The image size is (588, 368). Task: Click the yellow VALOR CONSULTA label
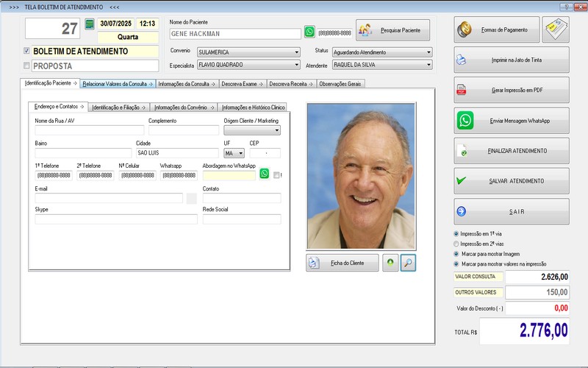click(x=478, y=277)
